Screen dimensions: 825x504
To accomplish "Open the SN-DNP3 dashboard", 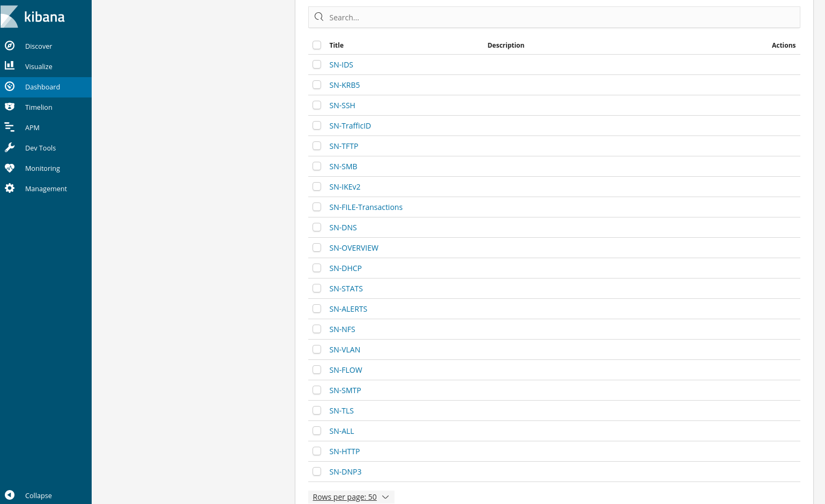I will 345,472.
